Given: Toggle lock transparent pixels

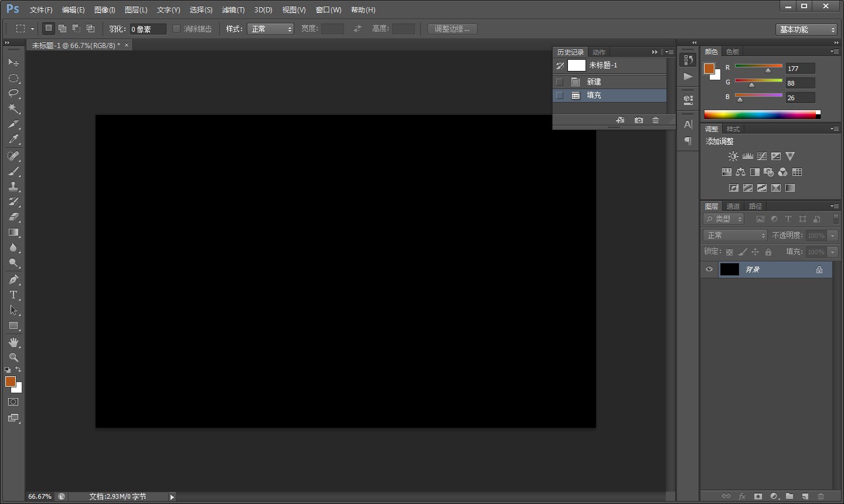Looking at the screenshot, I should point(729,252).
